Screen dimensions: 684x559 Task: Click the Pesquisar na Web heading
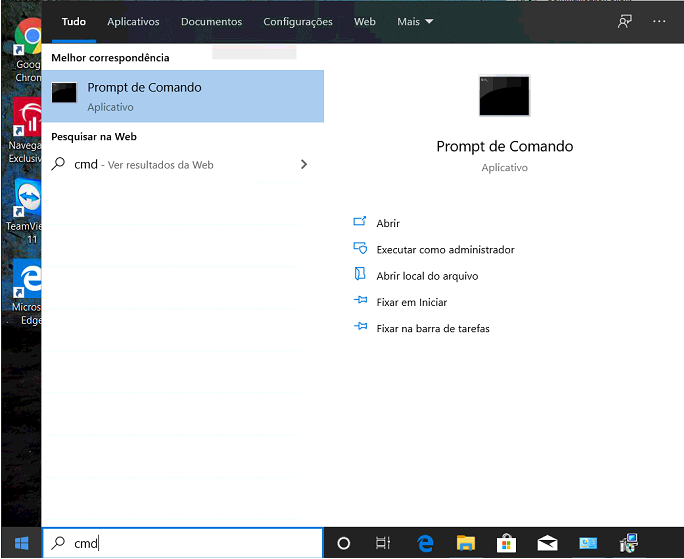[94, 137]
